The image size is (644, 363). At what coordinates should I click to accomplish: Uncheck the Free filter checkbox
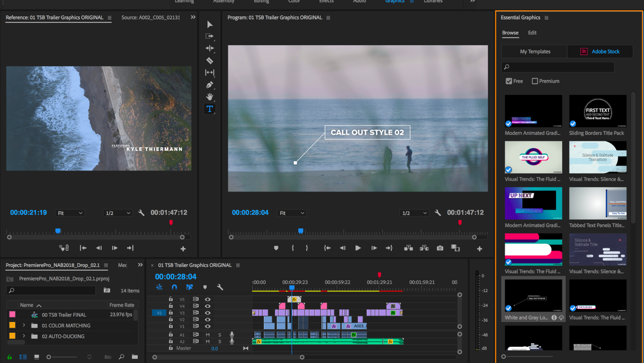pos(509,81)
